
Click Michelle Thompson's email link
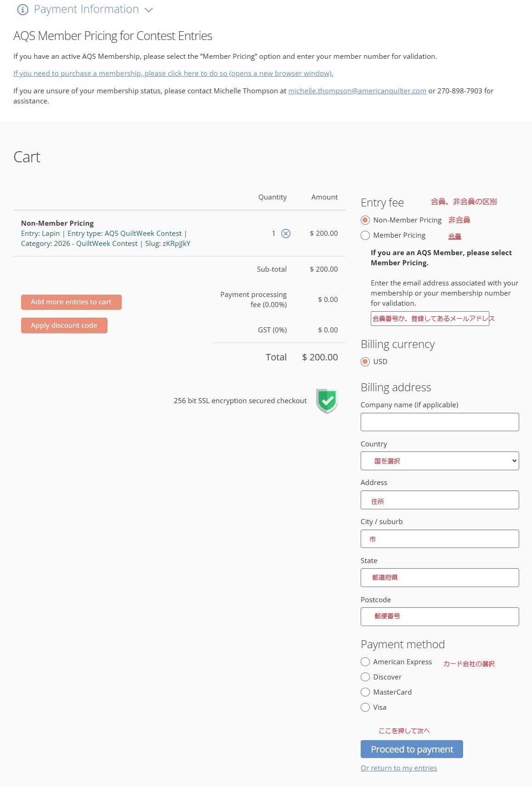coord(357,91)
